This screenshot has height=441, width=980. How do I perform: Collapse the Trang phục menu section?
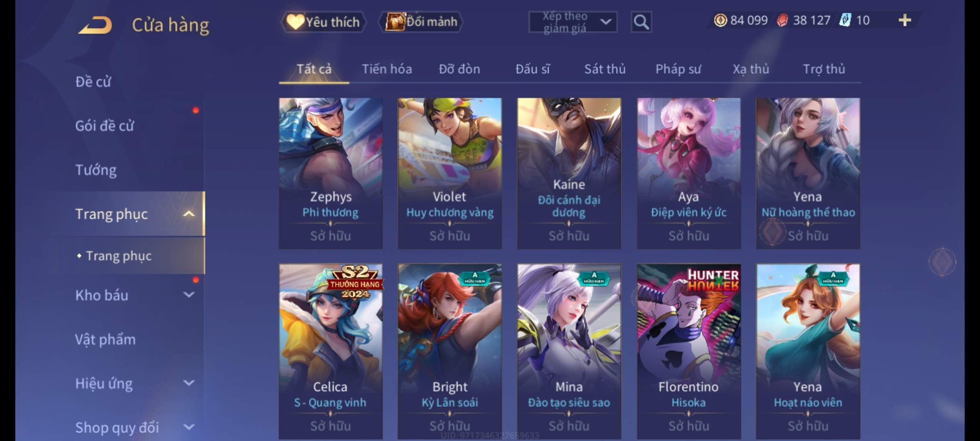click(189, 214)
